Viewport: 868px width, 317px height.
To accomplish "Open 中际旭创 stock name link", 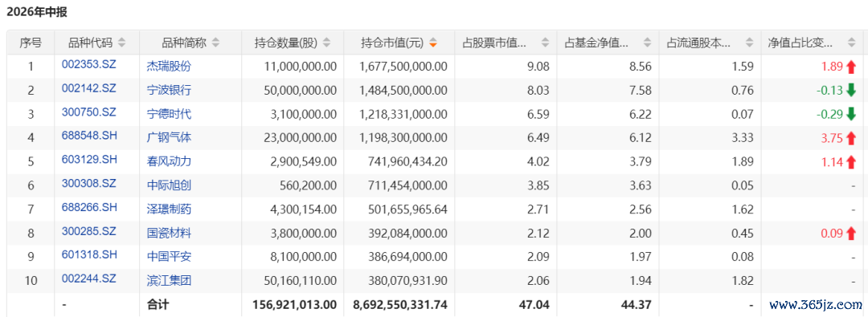I will [169, 186].
